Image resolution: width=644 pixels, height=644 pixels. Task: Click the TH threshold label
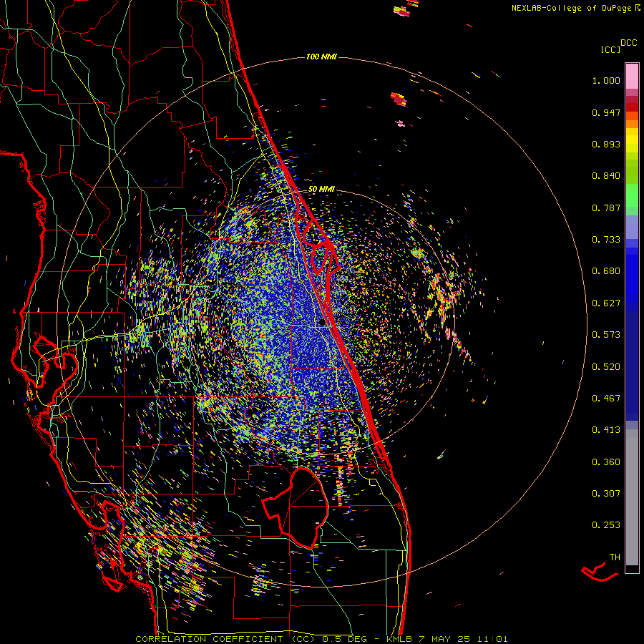point(615,557)
